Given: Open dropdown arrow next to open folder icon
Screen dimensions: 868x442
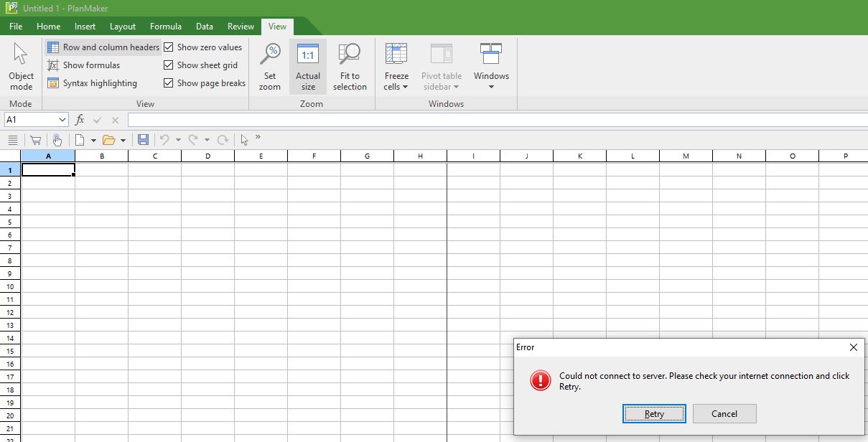Looking at the screenshot, I should (123, 141).
